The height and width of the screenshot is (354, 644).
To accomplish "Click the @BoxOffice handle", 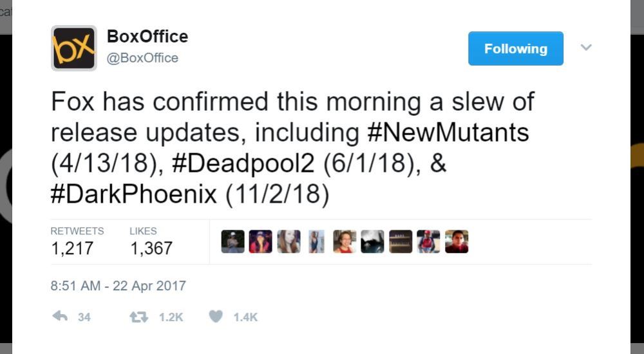I will pos(142,58).
